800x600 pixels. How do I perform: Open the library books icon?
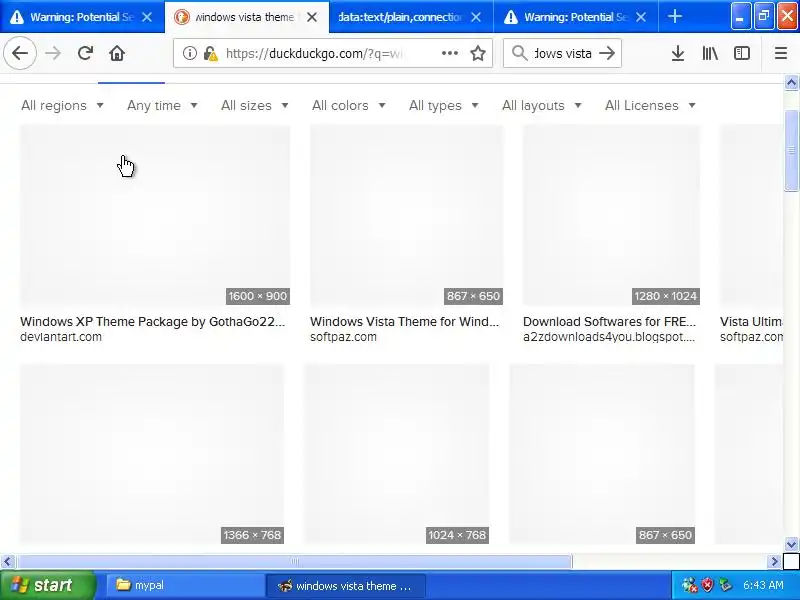tap(710, 53)
